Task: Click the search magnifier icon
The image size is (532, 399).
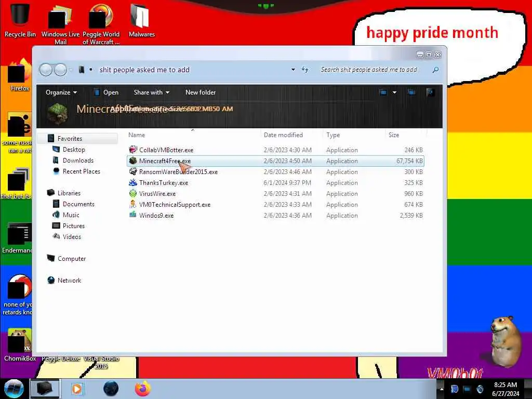Action: tap(436, 70)
